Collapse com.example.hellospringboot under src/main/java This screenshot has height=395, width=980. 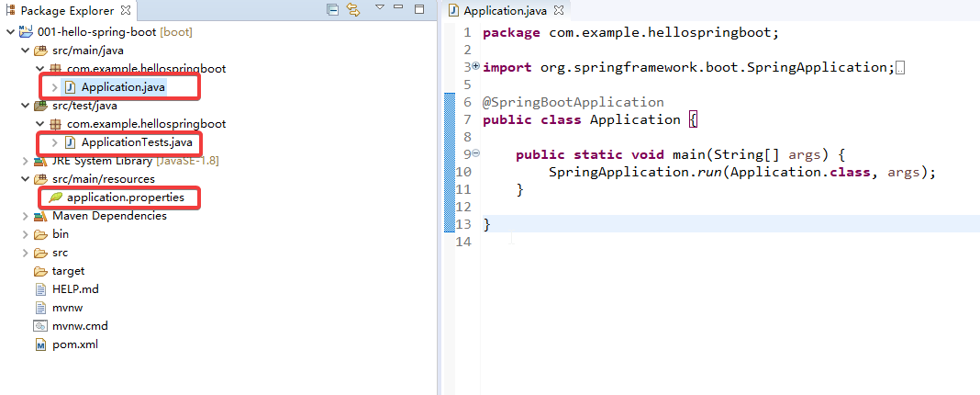click(39, 69)
